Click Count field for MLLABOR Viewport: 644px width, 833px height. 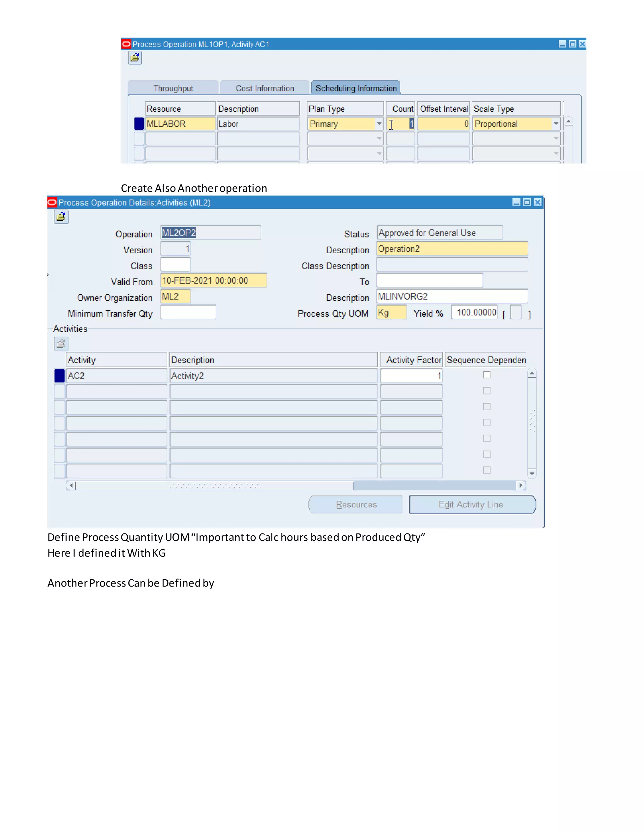click(401, 124)
